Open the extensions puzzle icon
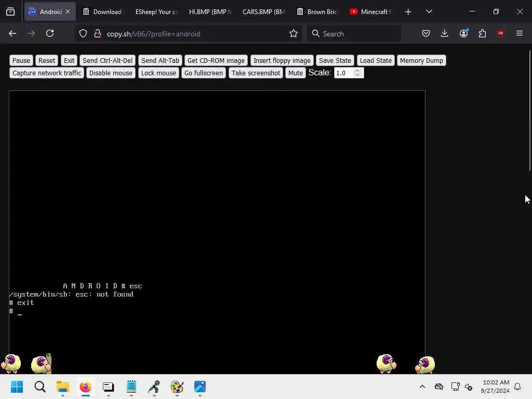Image resolution: width=532 pixels, height=399 pixels. (482, 33)
